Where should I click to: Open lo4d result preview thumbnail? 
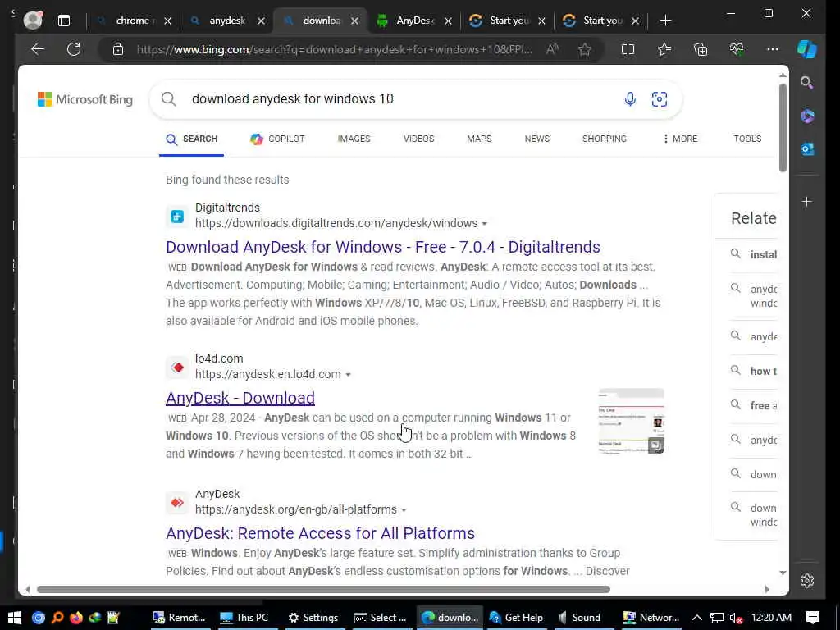tap(631, 421)
